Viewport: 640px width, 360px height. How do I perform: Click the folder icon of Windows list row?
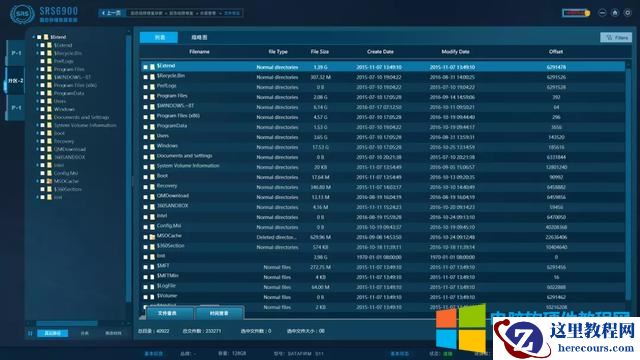tap(152, 147)
